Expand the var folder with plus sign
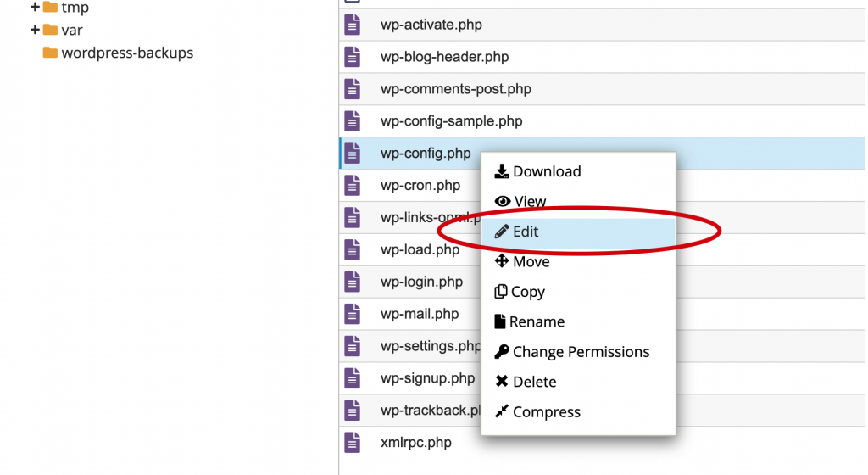The image size is (868, 475). pyautogui.click(x=34, y=30)
